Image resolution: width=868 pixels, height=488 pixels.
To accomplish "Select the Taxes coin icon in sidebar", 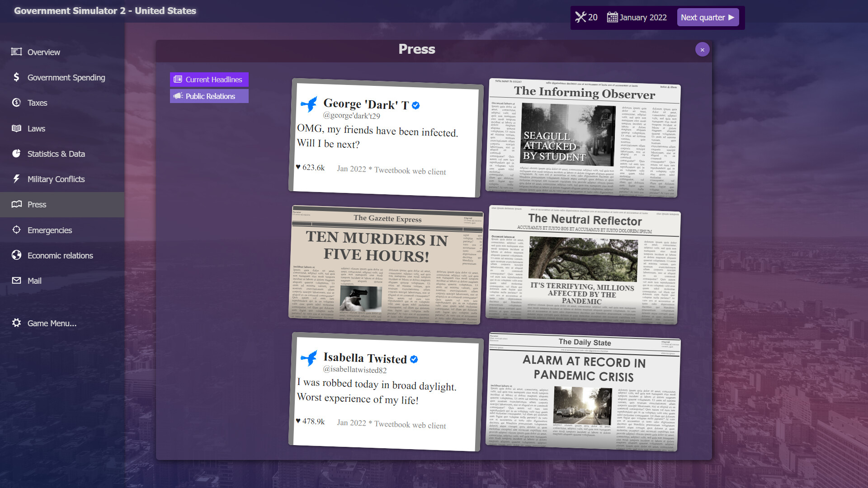I will point(16,103).
